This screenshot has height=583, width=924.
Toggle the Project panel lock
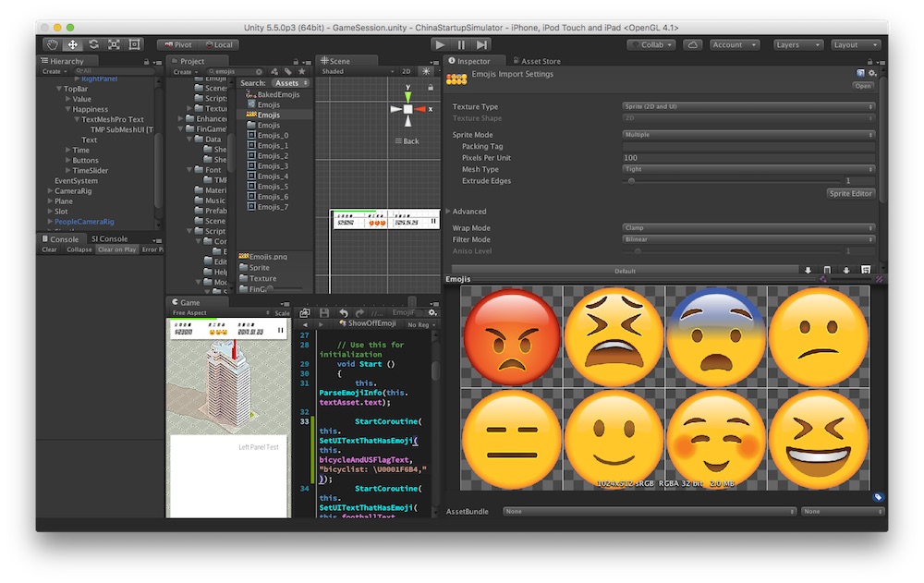point(296,61)
